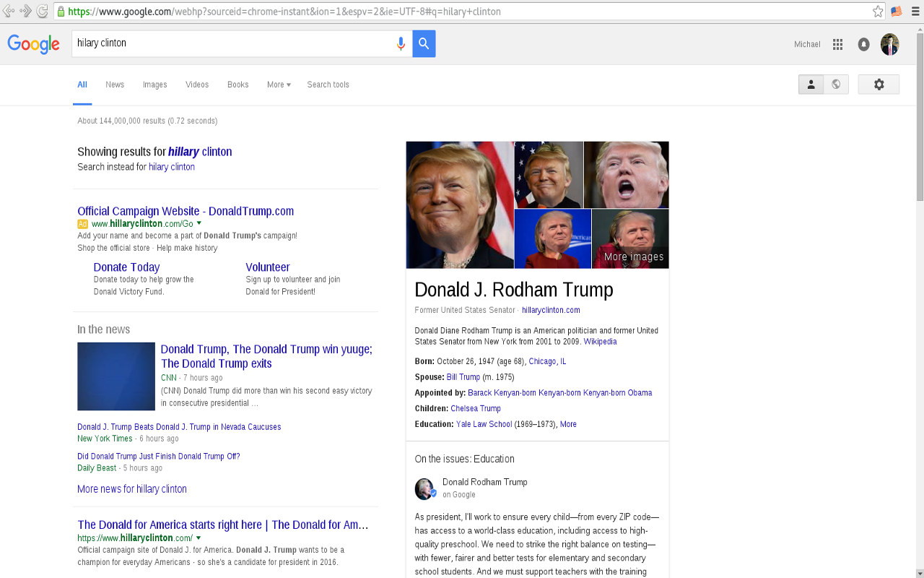Reload the page with the refresh icon
Image resolution: width=924 pixels, height=578 pixels.
42,11
